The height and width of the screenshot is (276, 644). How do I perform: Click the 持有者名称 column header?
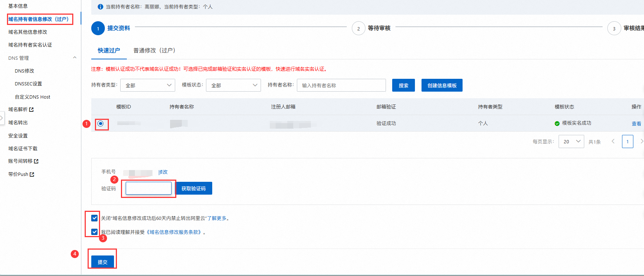click(181, 107)
